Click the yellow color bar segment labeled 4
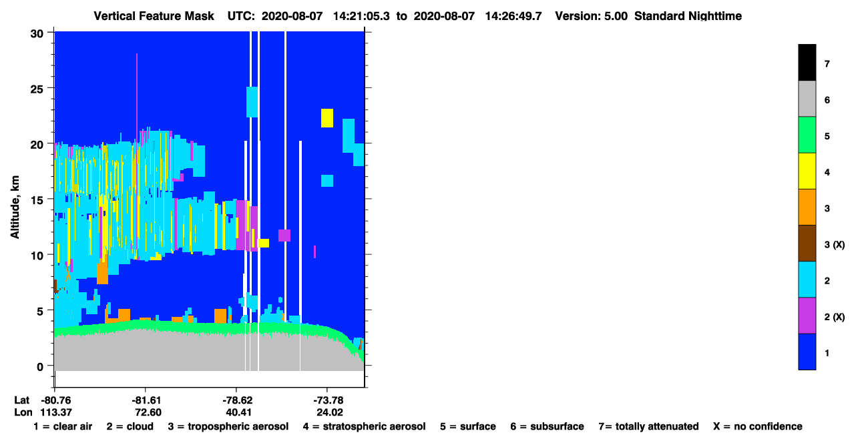The width and height of the screenshot is (868, 445). (x=807, y=171)
